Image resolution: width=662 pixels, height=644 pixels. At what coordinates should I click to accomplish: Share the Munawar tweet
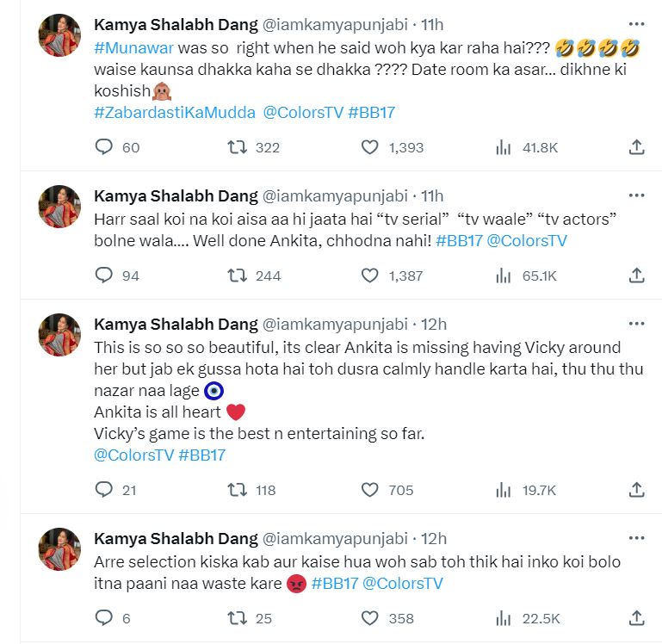pos(636,147)
